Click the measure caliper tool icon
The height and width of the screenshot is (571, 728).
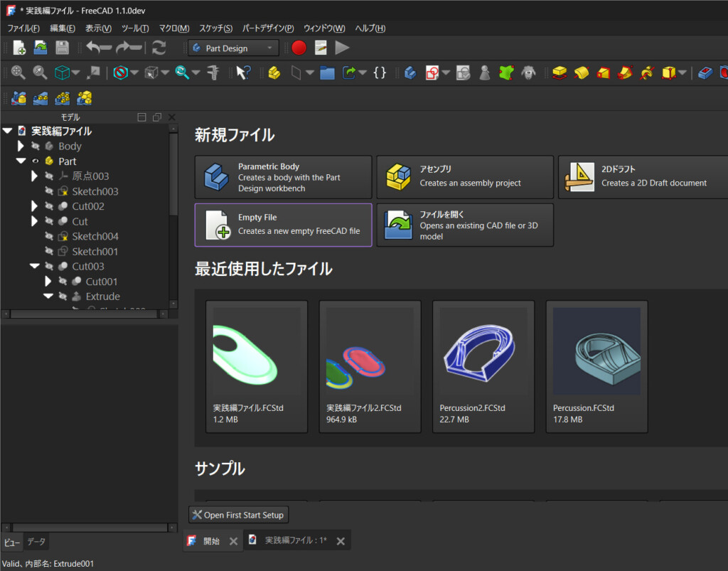[213, 73]
